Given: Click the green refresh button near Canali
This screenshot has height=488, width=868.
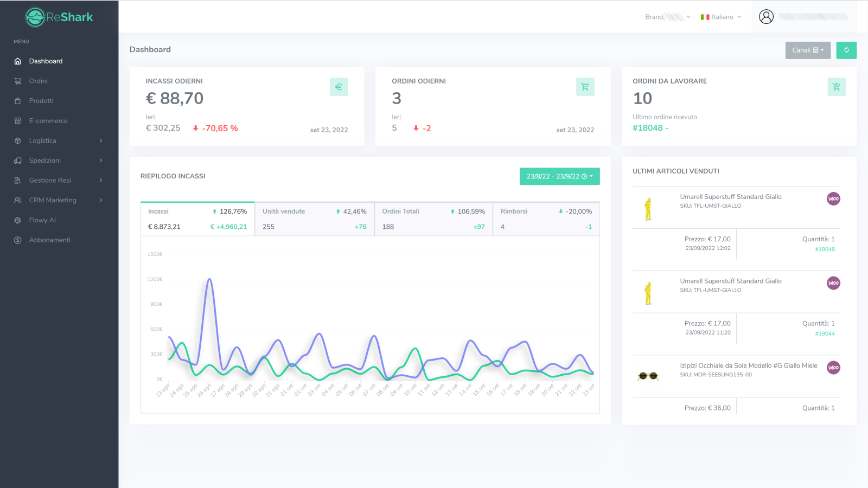Looking at the screenshot, I should point(846,50).
